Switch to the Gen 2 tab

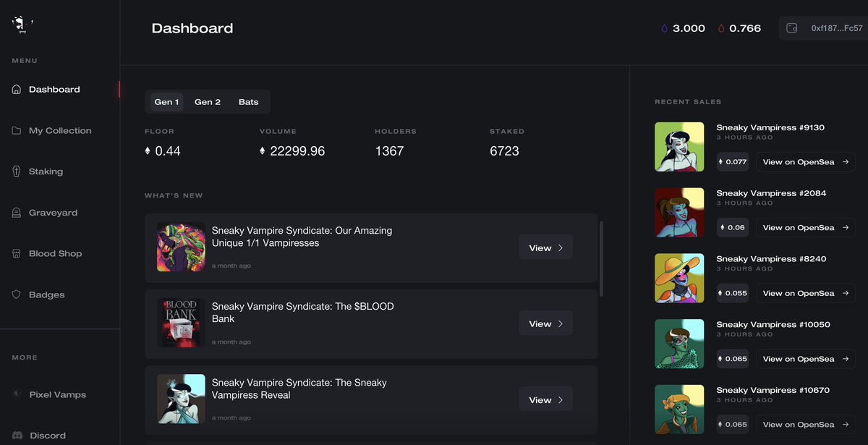[x=208, y=102]
